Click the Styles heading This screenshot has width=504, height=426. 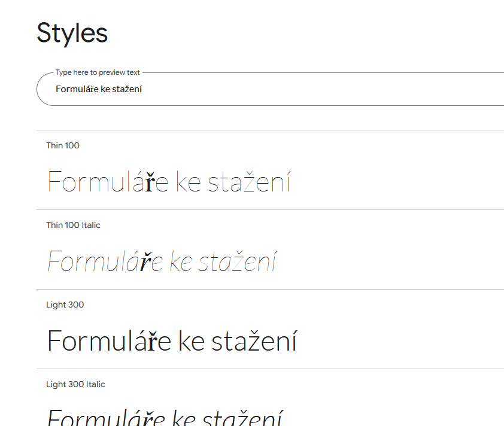pos(72,33)
